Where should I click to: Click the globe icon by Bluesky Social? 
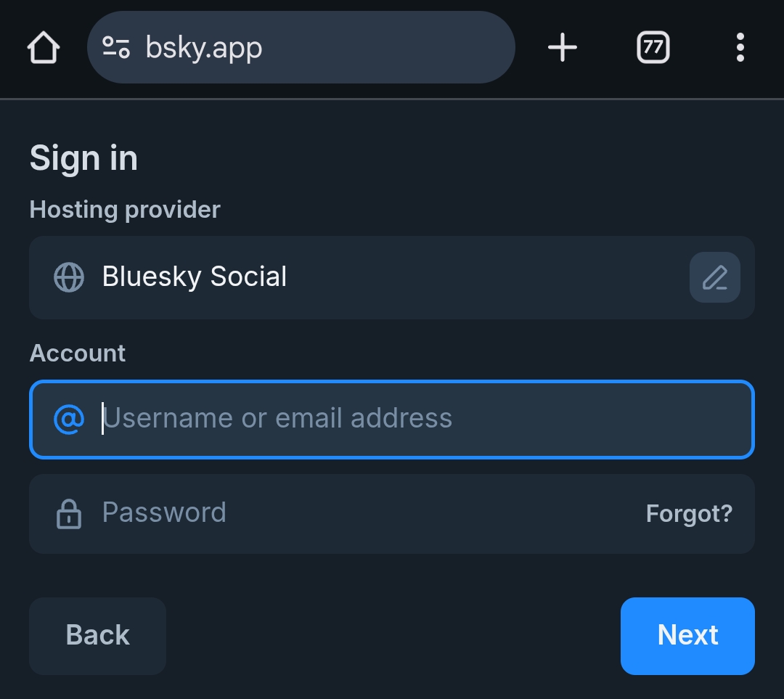[69, 277]
